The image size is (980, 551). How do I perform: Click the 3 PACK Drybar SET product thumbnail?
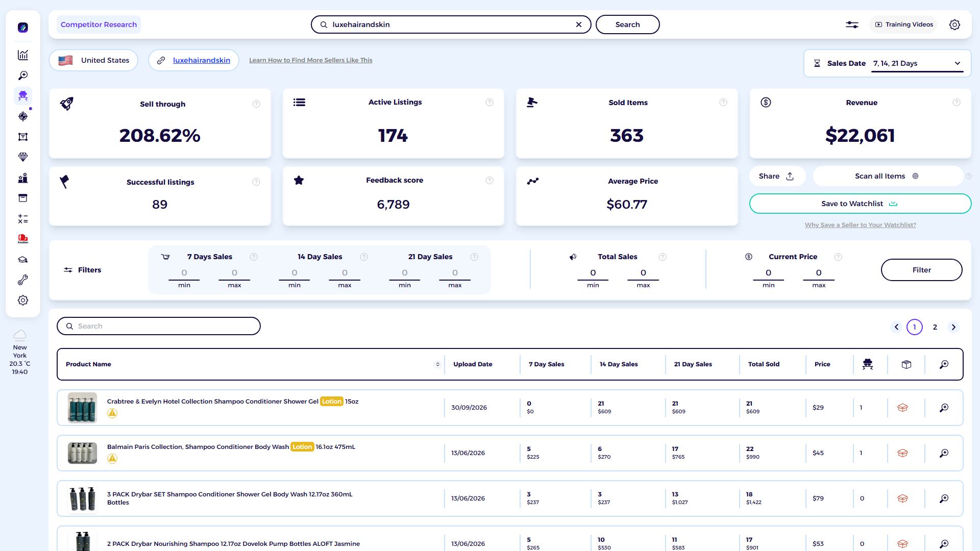(82, 498)
